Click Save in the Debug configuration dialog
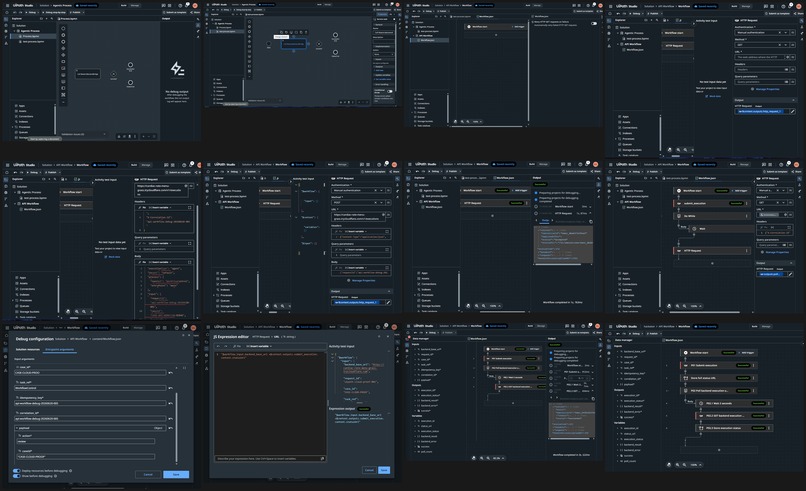Image resolution: width=806 pixels, height=491 pixels. pos(176,474)
